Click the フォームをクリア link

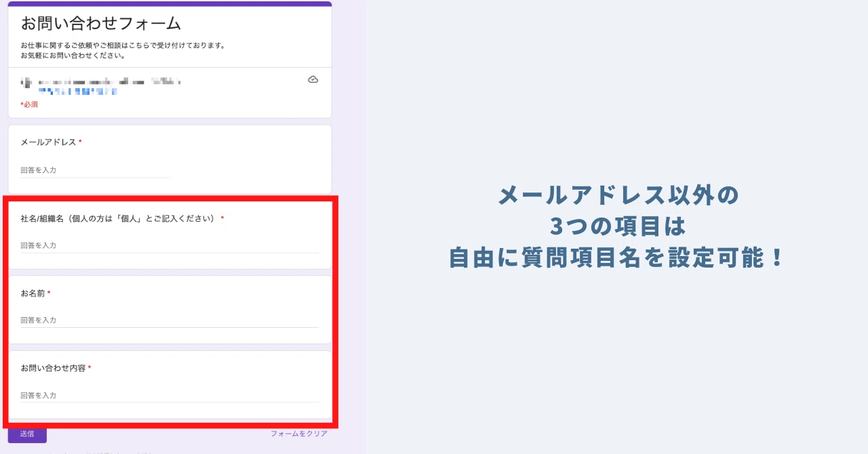coord(299,434)
